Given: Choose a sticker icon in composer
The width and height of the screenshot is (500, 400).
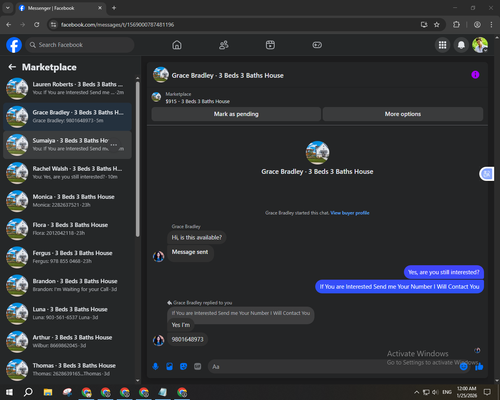Looking at the screenshot, I should pos(183,367).
